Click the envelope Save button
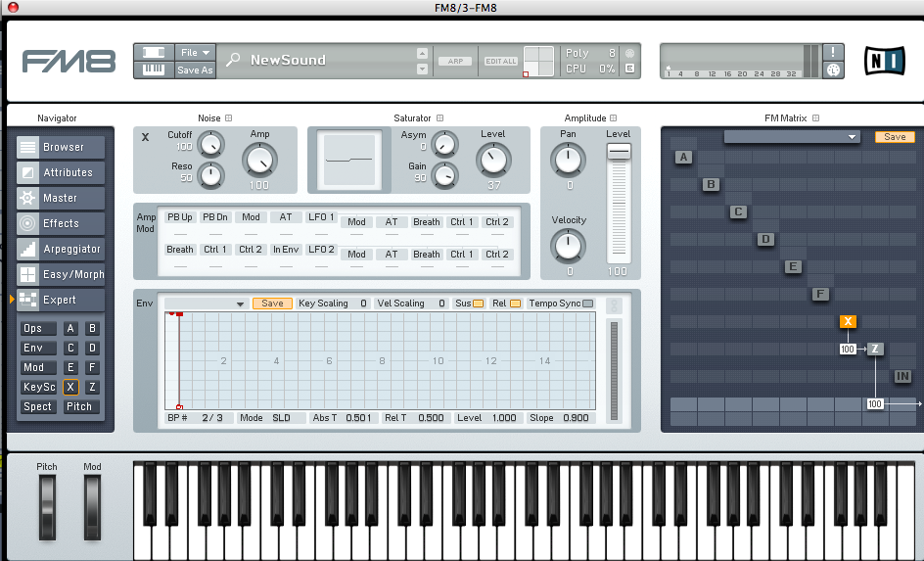 click(272, 304)
